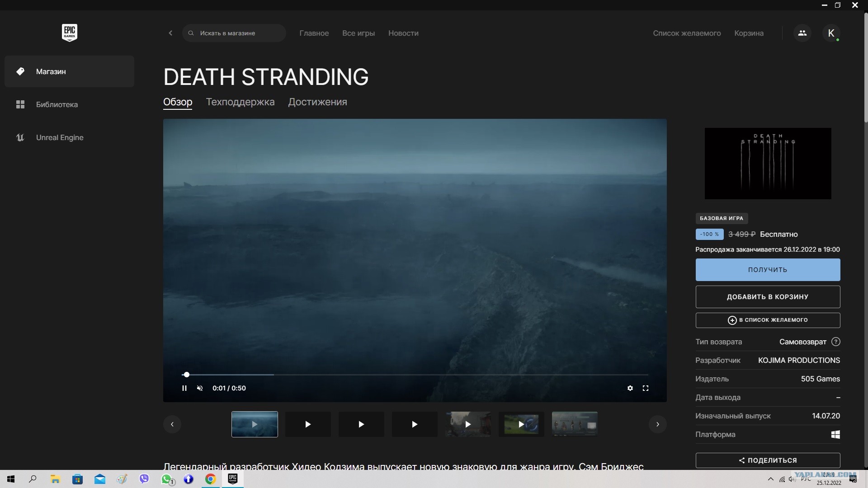
Task: Open the blue up-arrow app in taskbar
Action: point(189,479)
